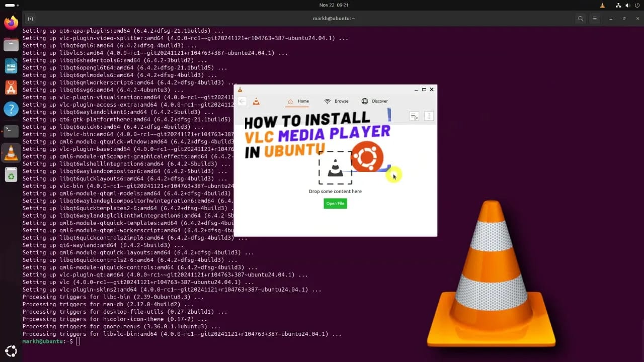This screenshot has height=362, width=644.
Task: Open the Trash from the dock
Action: (11, 174)
